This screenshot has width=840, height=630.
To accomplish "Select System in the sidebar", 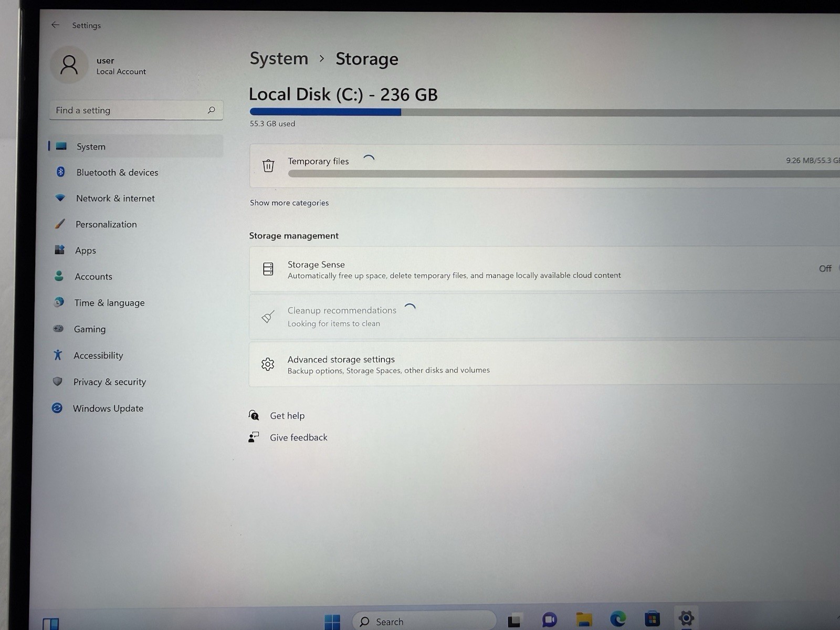I will point(135,146).
